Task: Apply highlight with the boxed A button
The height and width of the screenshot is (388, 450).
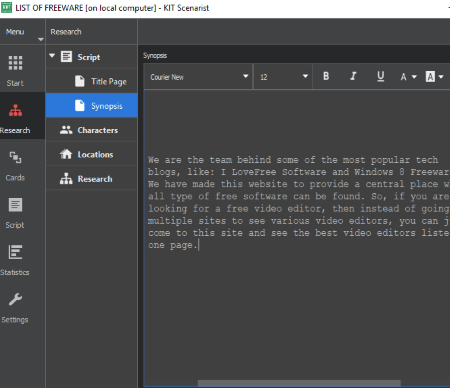Action: click(430, 77)
